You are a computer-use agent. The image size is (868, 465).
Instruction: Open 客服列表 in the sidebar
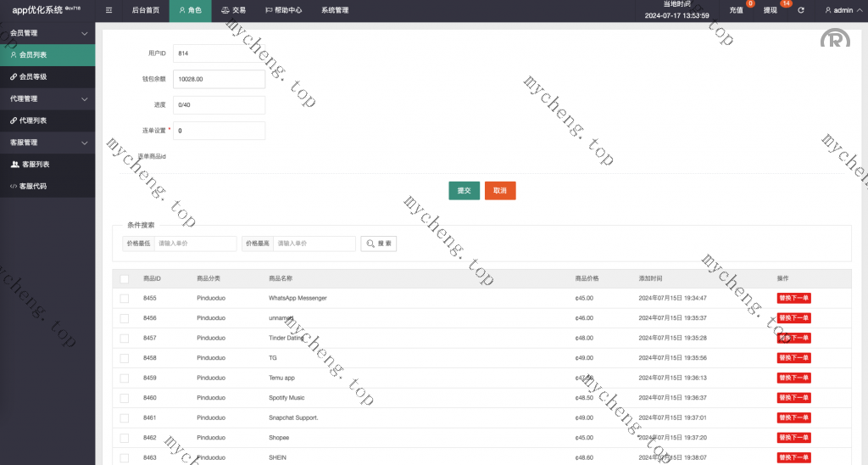coord(34,165)
